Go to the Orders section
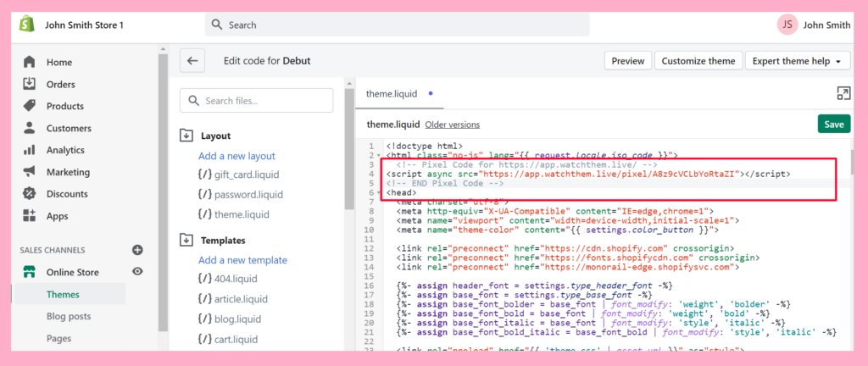 tap(61, 84)
